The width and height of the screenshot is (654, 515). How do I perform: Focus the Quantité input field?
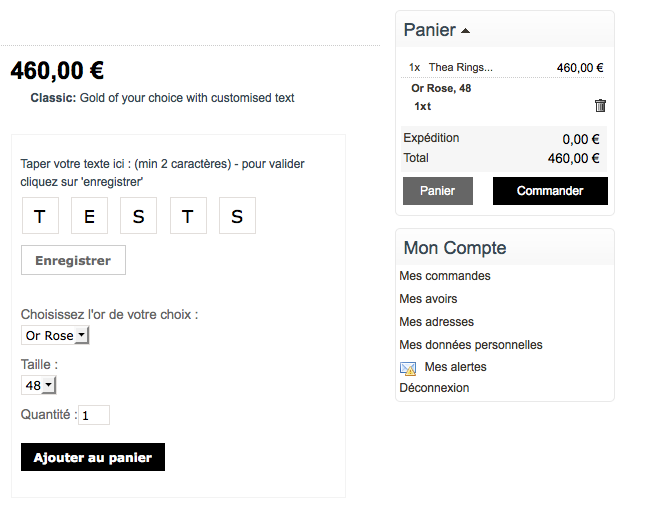coord(94,415)
